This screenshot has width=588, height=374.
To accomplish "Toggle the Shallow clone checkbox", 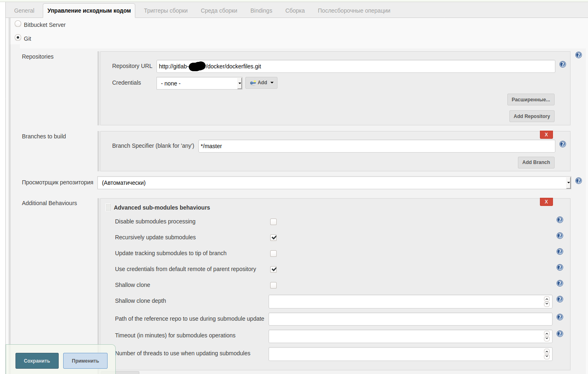I will click(x=273, y=285).
